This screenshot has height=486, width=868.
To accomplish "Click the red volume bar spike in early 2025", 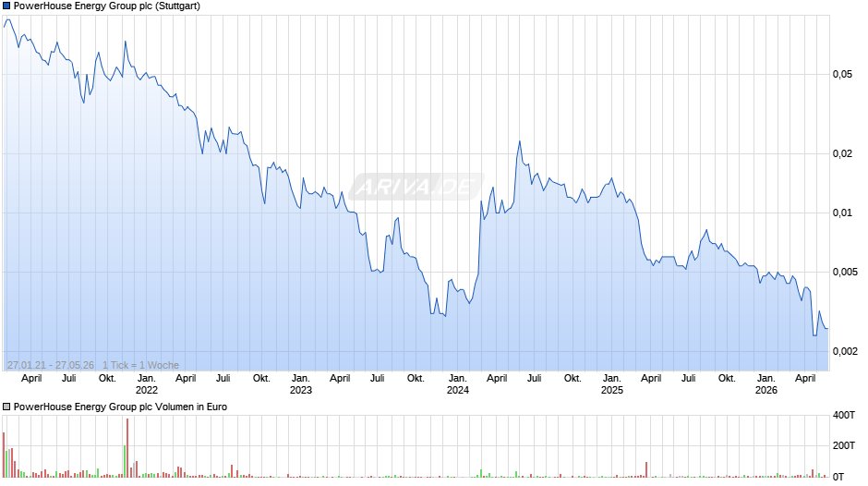I will click(x=646, y=469).
